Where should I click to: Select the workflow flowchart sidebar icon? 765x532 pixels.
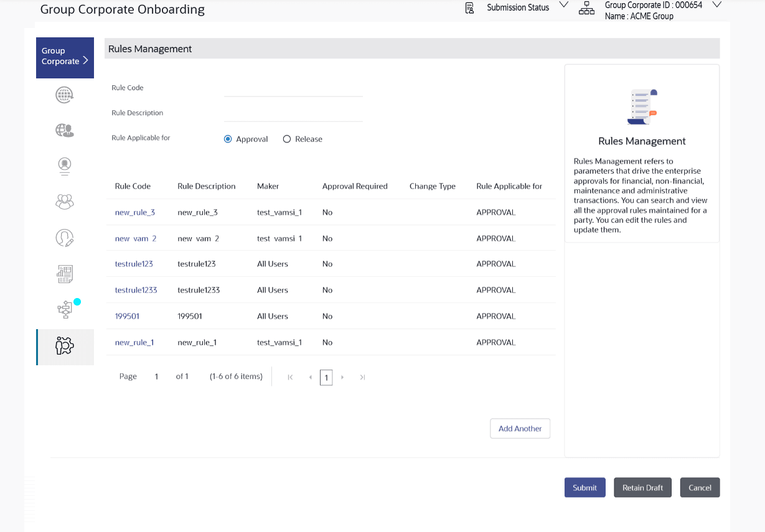[65, 309]
